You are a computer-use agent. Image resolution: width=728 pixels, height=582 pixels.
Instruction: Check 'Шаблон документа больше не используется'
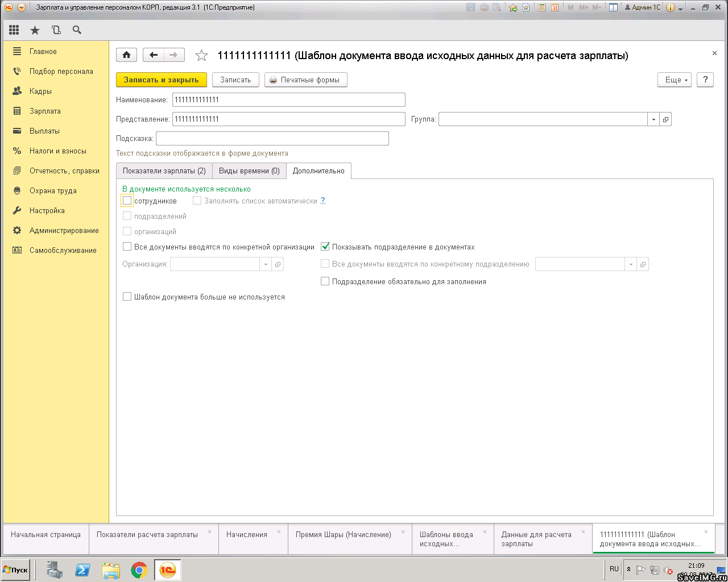[x=127, y=297]
